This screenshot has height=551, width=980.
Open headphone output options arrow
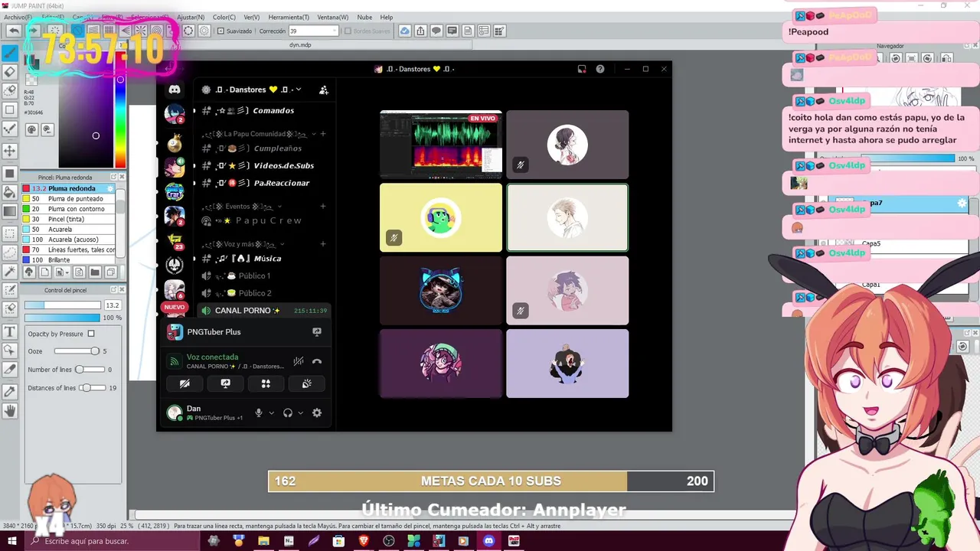(x=300, y=413)
